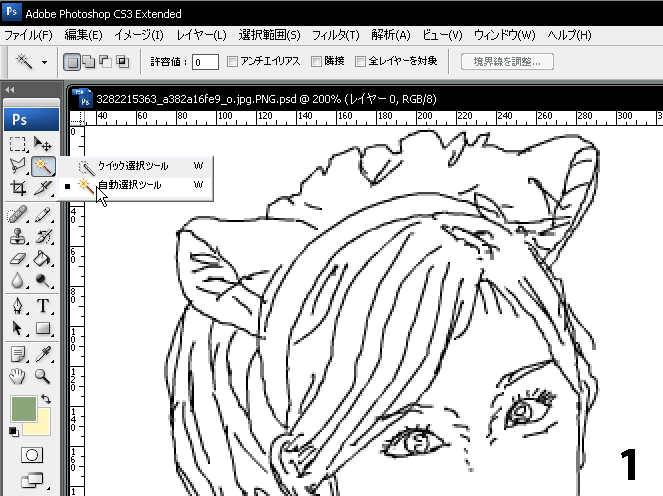
Task: Open the ヘルプ(H) menu
Action: tap(569, 35)
